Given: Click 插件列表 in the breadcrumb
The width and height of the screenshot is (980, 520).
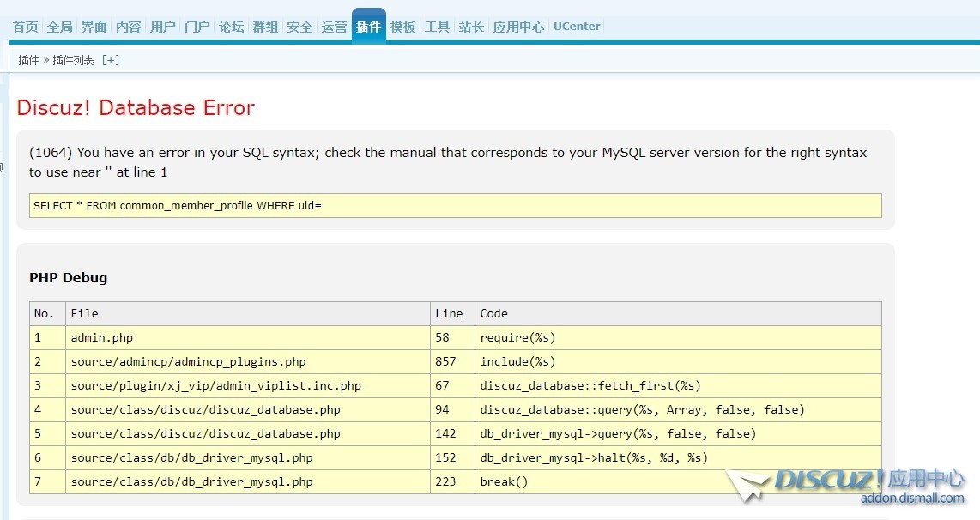Looking at the screenshot, I should coord(73,60).
